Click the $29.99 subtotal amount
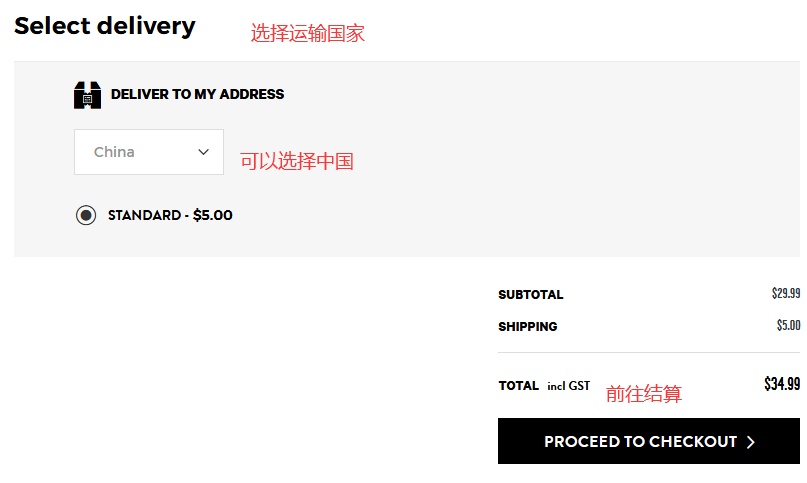The width and height of the screenshot is (807, 483). (785, 294)
